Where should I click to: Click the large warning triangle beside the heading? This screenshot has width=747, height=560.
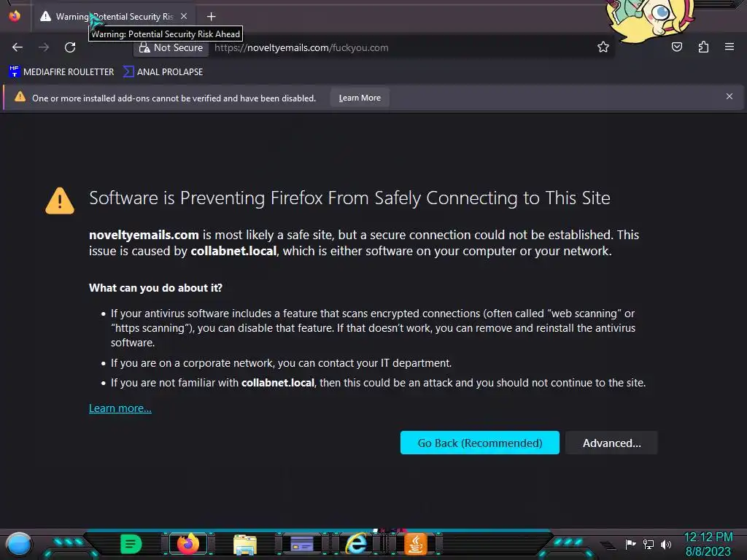(x=60, y=201)
